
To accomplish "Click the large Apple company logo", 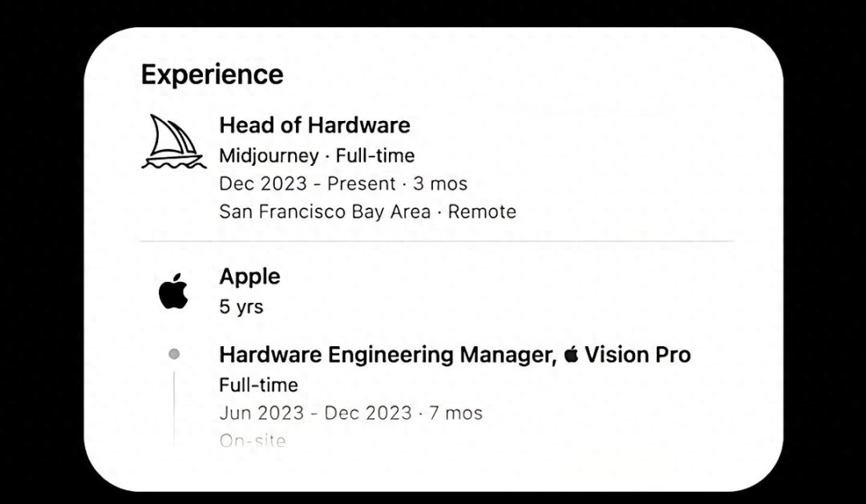I will (173, 291).
